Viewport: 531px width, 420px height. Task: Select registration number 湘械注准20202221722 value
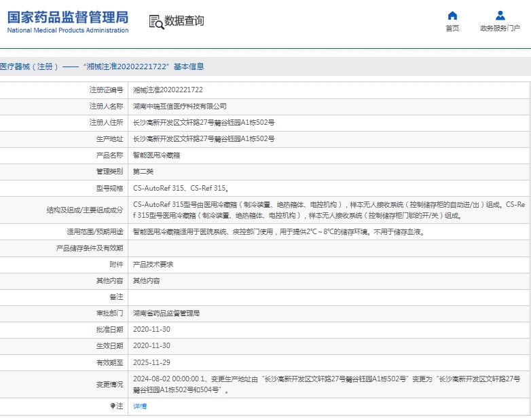point(168,90)
